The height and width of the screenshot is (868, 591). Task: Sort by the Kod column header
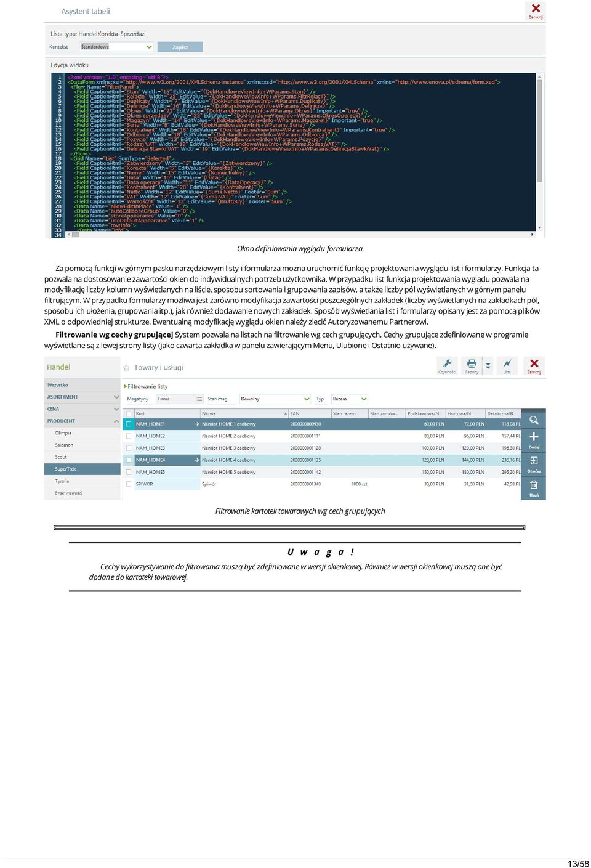[167, 413]
